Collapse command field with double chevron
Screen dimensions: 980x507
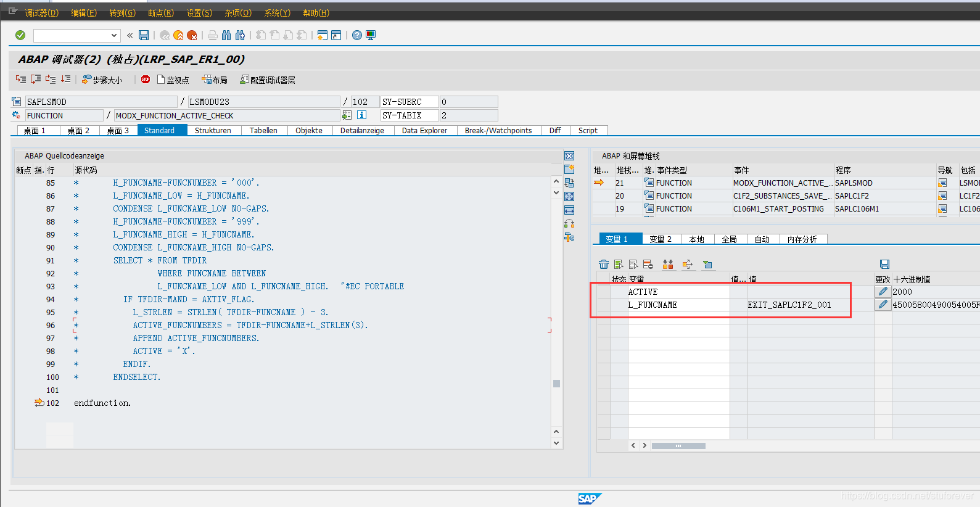click(x=130, y=35)
